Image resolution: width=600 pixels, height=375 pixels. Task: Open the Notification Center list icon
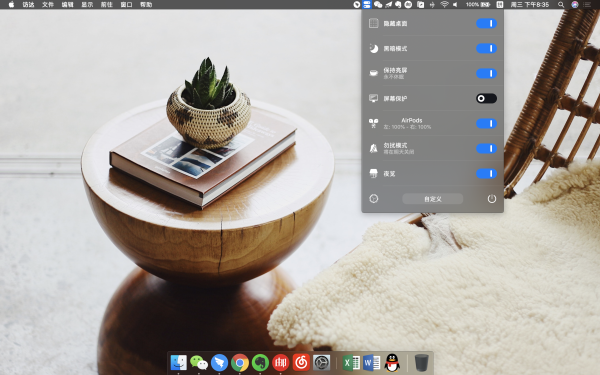coord(587,5)
